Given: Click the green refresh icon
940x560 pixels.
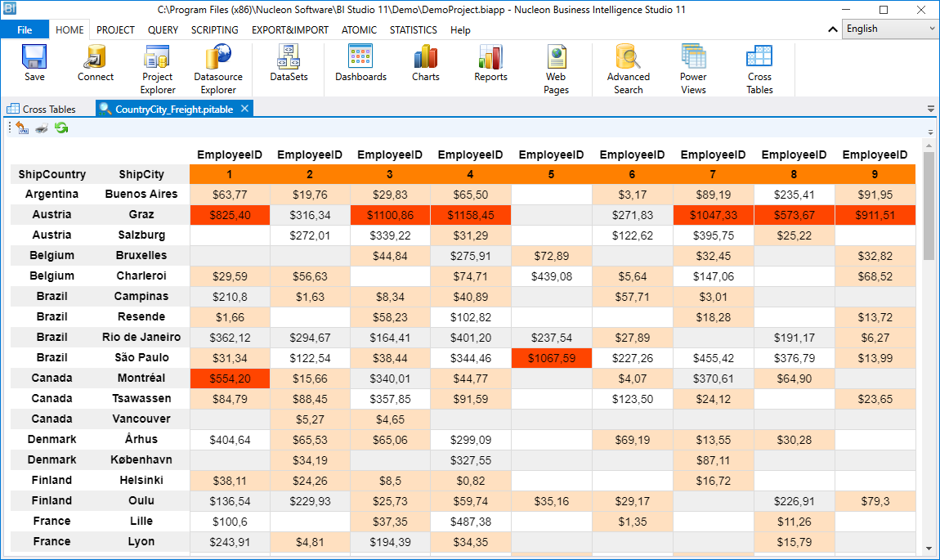Looking at the screenshot, I should [61, 128].
